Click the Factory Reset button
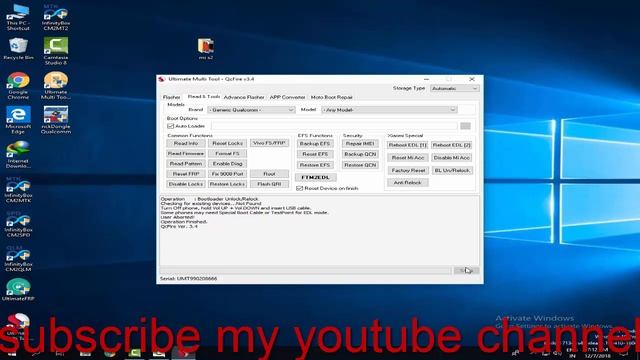The height and width of the screenshot is (360, 640). tap(407, 170)
